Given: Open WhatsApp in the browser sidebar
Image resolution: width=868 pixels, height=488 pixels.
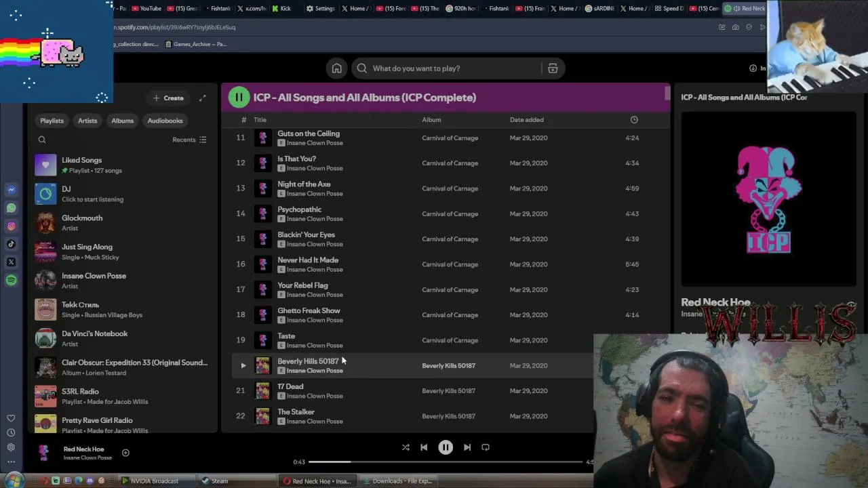Looking at the screenshot, I should [x=12, y=208].
